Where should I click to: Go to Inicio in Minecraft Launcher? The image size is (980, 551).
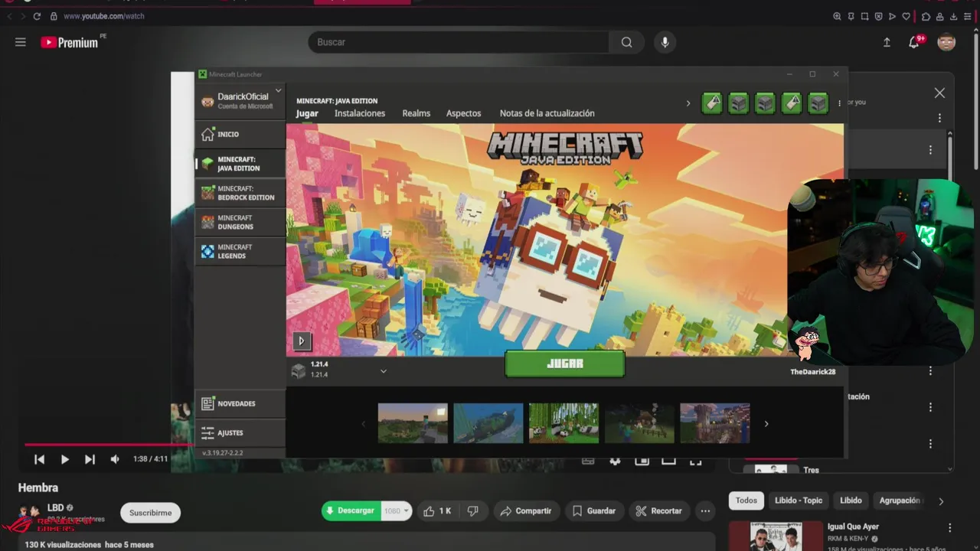[240, 134]
